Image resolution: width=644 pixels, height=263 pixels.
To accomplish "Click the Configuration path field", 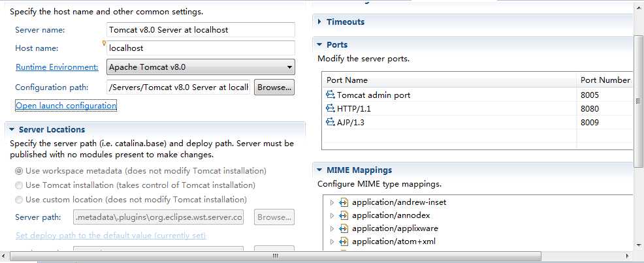I will tap(178, 87).
